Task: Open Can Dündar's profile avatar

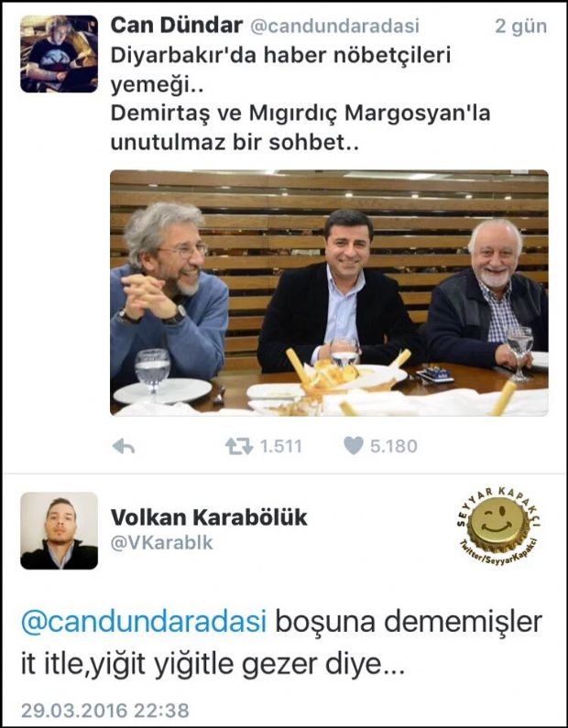Action: tap(59, 54)
